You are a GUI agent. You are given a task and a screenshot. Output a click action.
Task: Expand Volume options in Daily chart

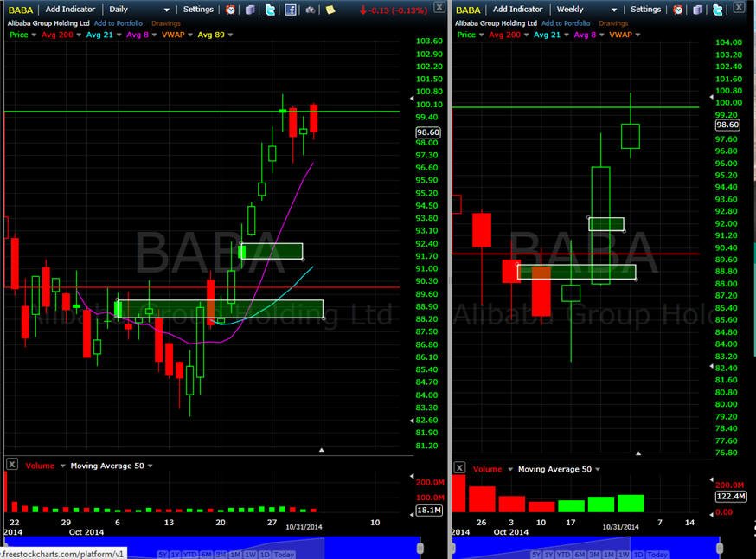pyautogui.click(x=62, y=466)
